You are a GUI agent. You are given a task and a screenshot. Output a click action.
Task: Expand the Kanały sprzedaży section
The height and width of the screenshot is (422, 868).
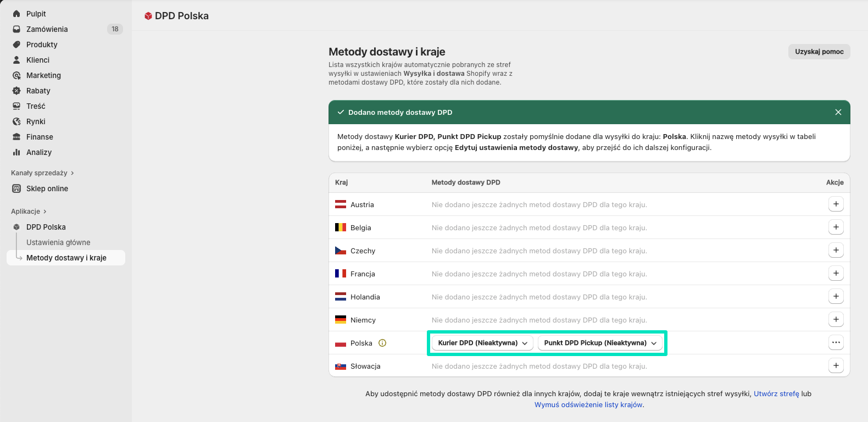tap(42, 173)
